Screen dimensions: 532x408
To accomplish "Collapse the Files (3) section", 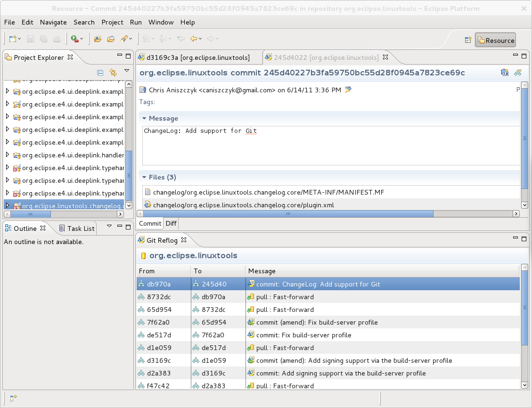I will [144, 177].
